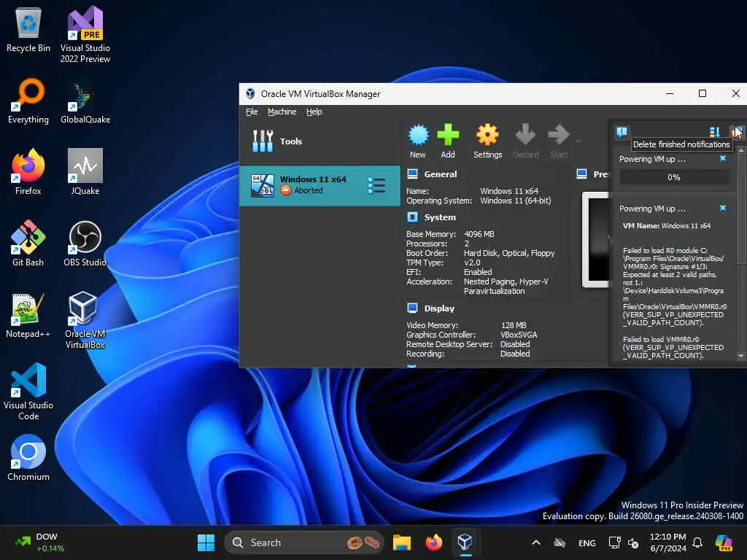
Task: Click the DOW widget on the taskbar
Action: (39, 542)
